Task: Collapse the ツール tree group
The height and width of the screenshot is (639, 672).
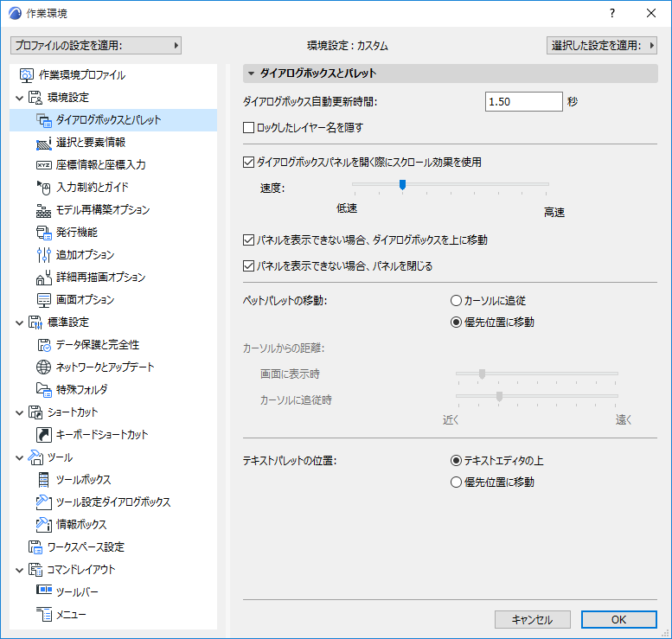Action: pyautogui.click(x=19, y=458)
